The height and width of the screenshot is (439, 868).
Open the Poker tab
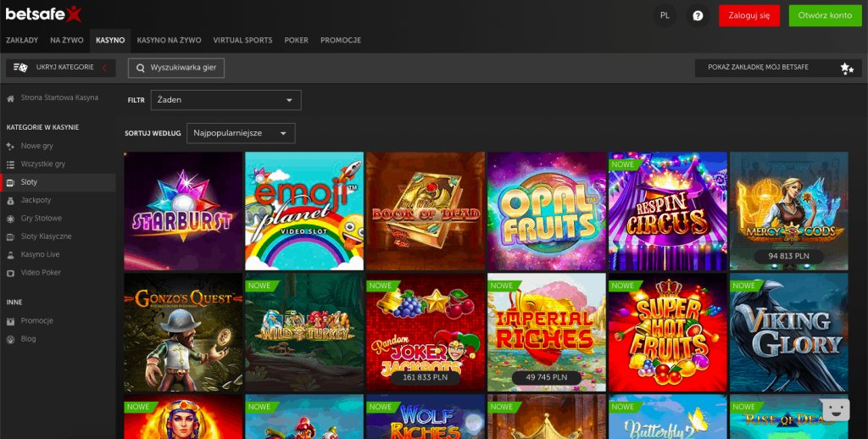296,41
